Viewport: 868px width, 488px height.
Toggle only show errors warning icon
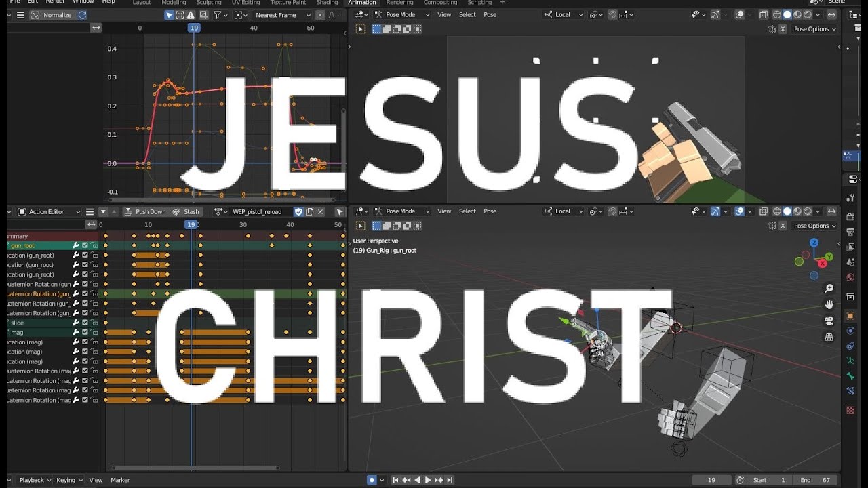coord(191,15)
